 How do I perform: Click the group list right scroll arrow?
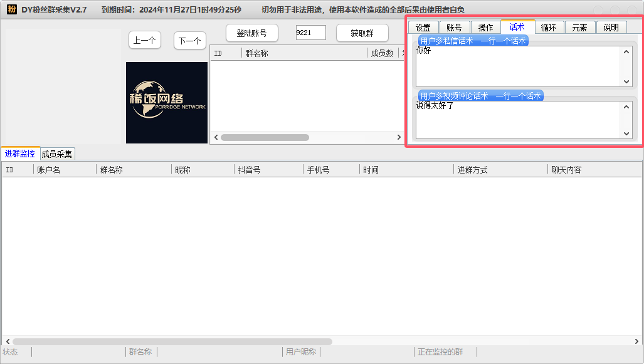398,137
